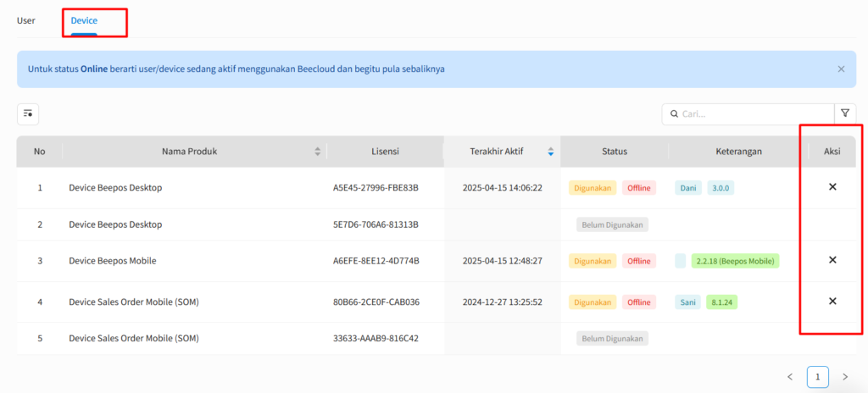Select the Device tab

(84, 20)
